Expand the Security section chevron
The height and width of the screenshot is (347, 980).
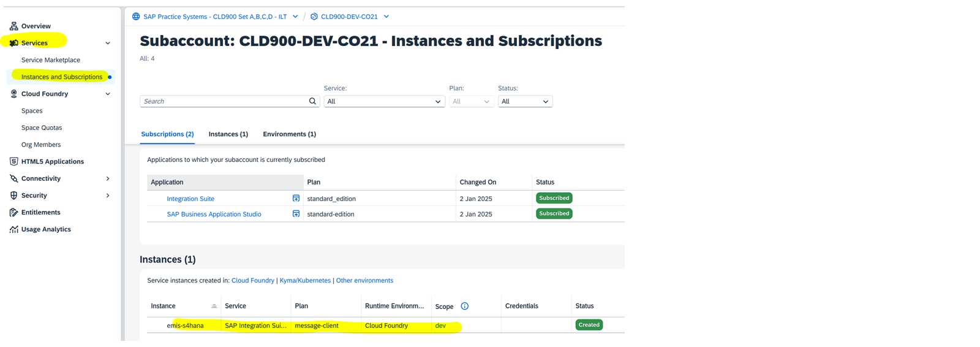click(108, 196)
